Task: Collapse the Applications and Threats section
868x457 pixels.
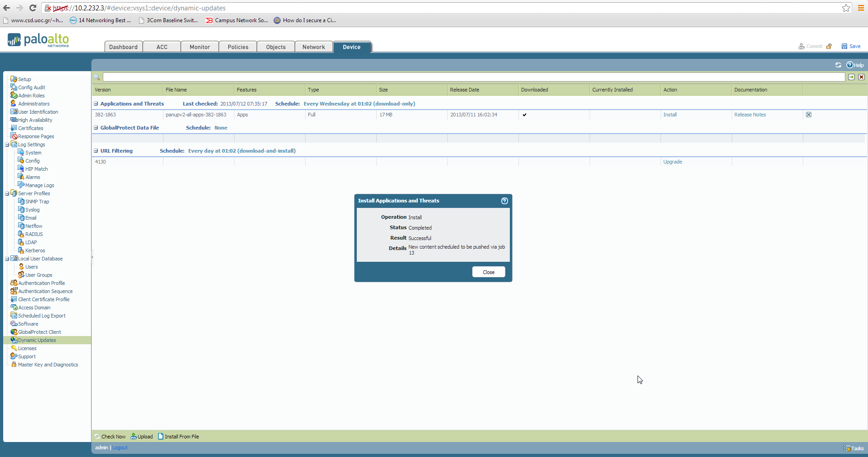Action: click(x=96, y=104)
